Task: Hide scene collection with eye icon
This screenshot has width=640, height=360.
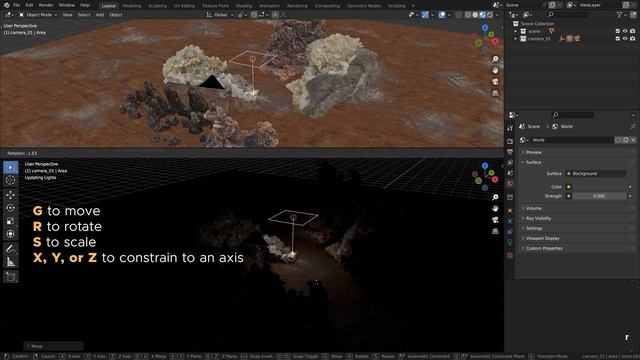Action: coord(625,31)
